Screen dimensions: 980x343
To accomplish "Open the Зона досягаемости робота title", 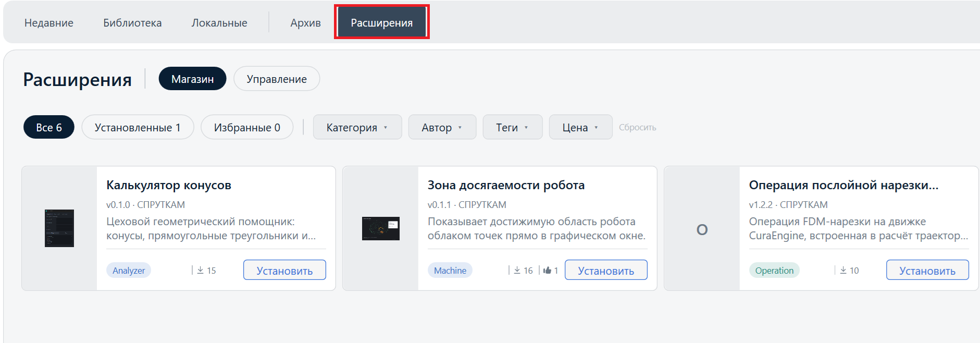I will pyautogui.click(x=506, y=185).
